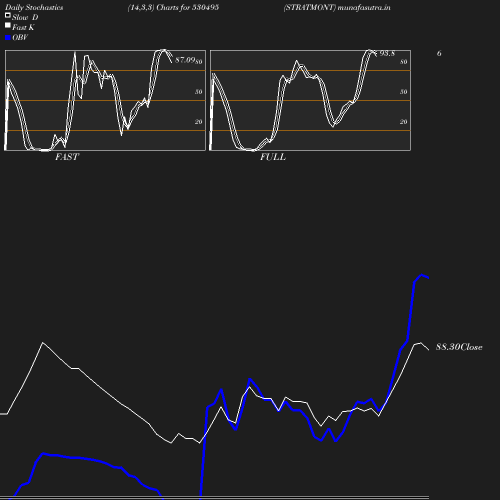Click the '6' label at top right
This screenshot has width=500, height=500.
pyautogui.click(x=439, y=53)
